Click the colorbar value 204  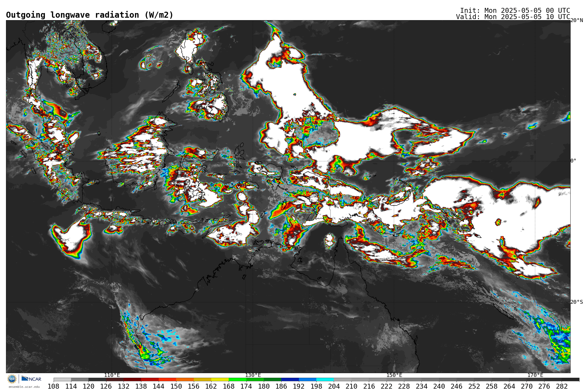(334, 386)
